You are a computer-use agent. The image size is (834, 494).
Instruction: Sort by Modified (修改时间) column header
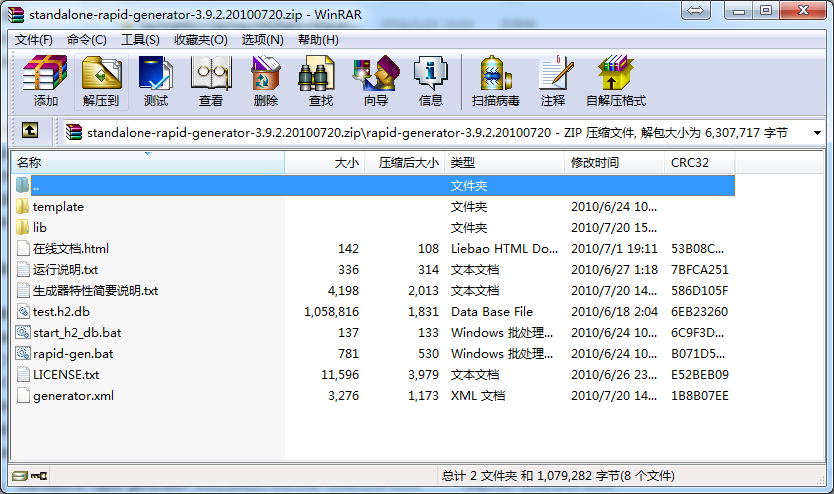(x=614, y=163)
